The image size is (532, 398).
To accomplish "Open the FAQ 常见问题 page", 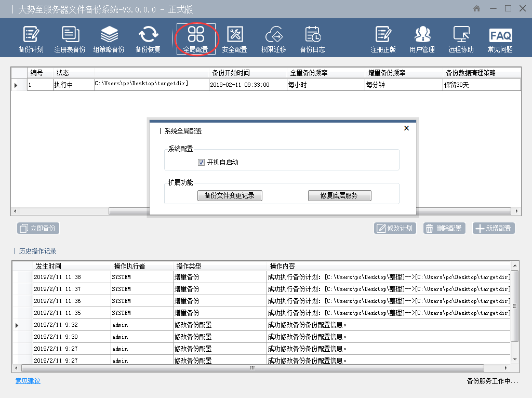I will point(500,39).
